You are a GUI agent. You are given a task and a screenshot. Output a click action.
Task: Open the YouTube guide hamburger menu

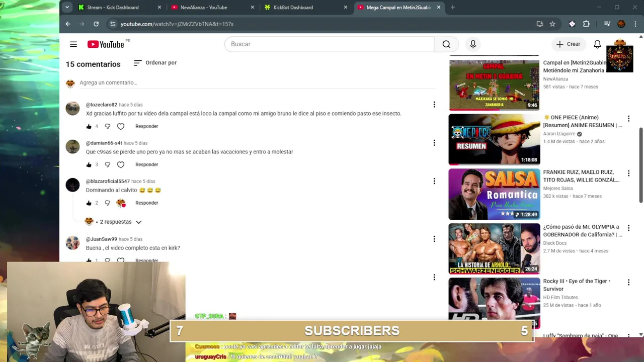point(73,44)
